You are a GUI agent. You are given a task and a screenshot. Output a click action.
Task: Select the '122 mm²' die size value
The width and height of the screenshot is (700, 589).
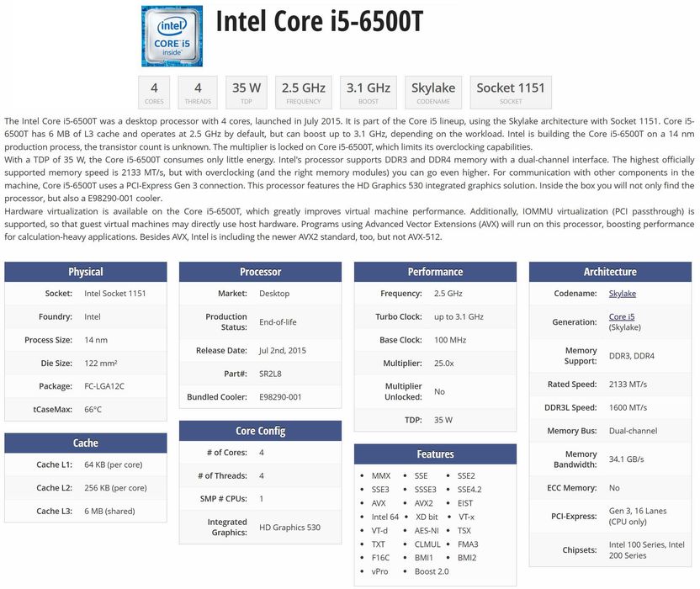click(x=101, y=363)
